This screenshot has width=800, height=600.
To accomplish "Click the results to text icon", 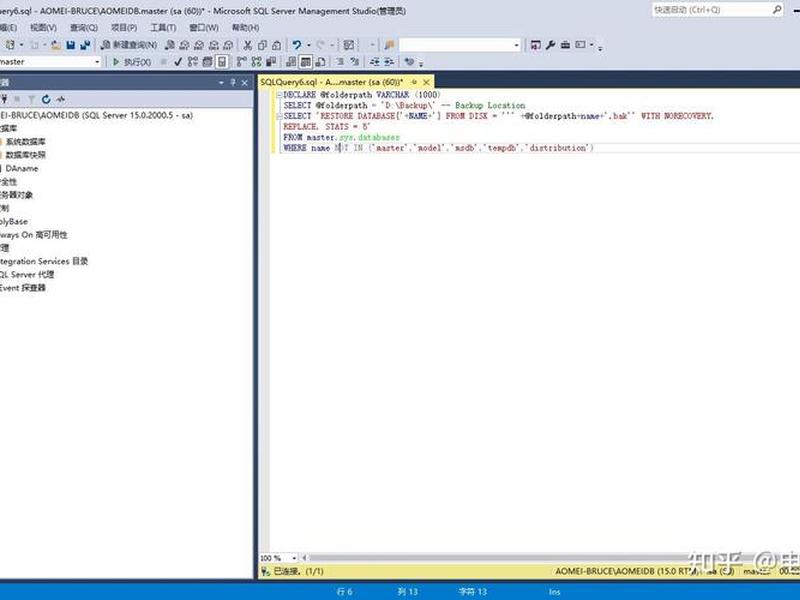I will (291, 62).
